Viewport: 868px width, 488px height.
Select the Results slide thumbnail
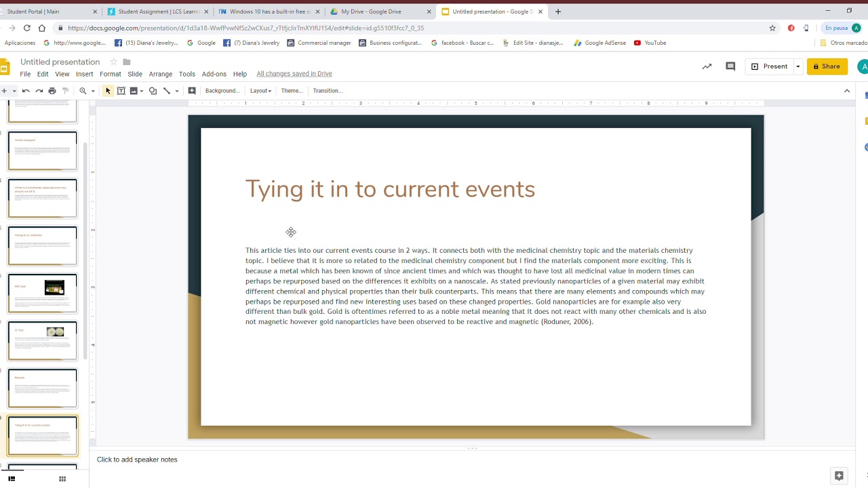[x=43, y=388]
